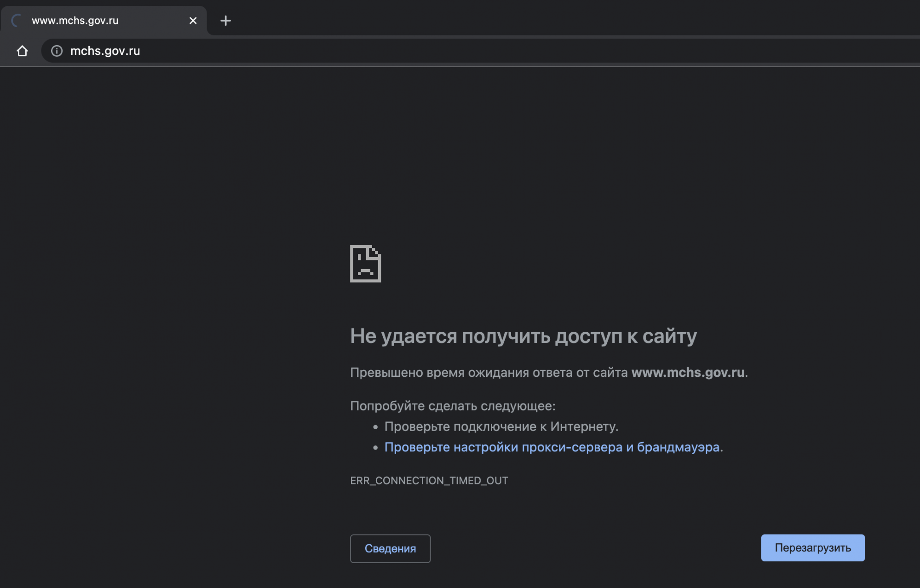Open the Сведения details button
The width and height of the screenshot is (920, 588).
[390, 548]
